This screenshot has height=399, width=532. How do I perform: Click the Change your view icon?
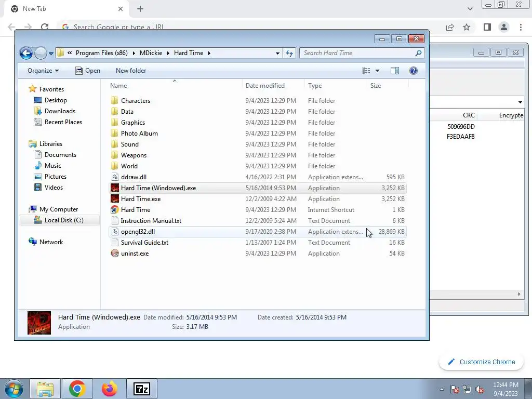click(366, 71)
